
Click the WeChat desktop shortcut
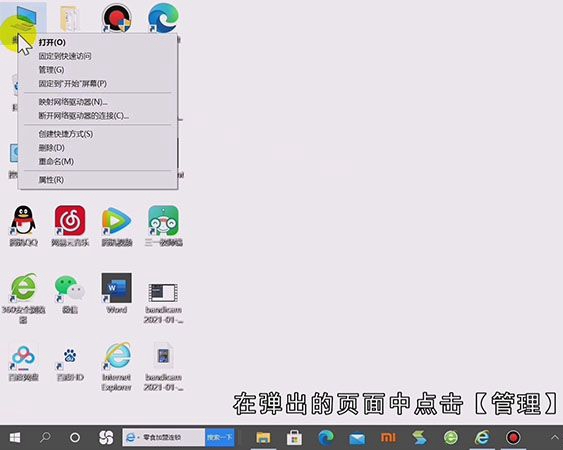click(x=70, y=294)
